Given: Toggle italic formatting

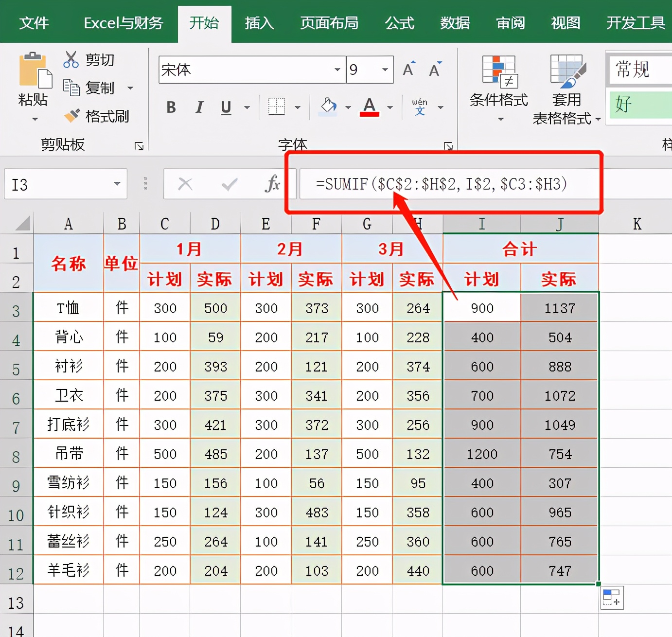Looking at the screenshot, I should click(199, 107).
